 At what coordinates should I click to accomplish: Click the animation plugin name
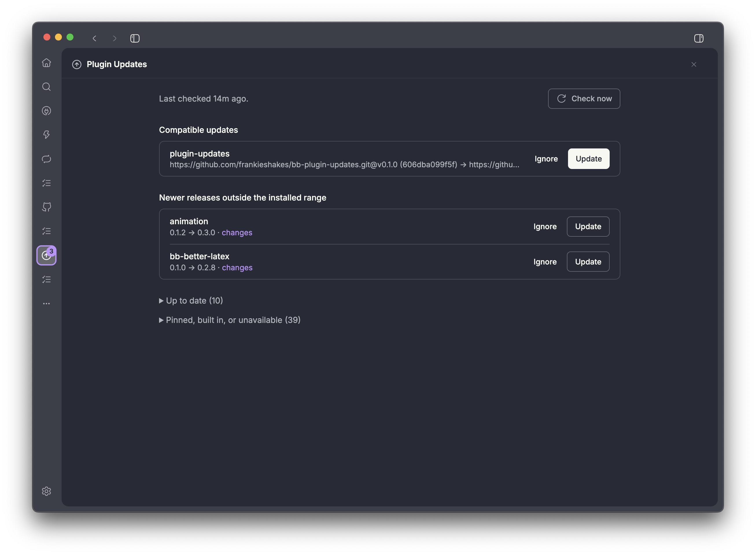click(189, 221)
